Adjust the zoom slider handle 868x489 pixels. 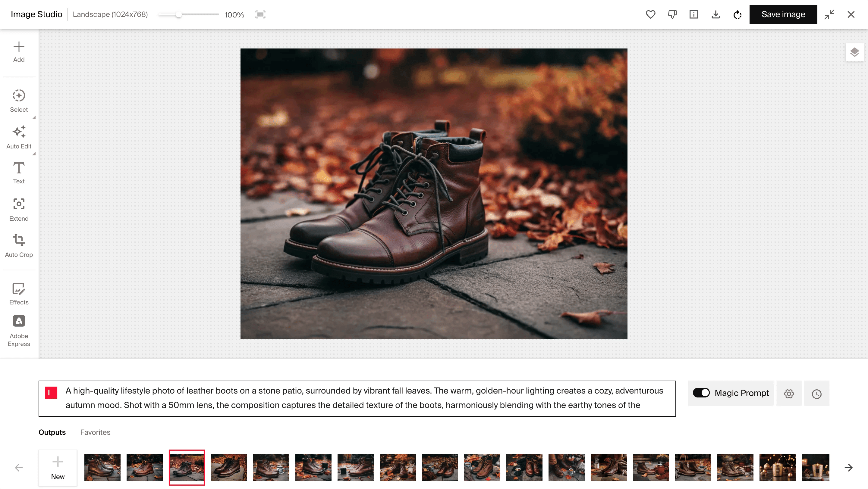click(179, 15)
